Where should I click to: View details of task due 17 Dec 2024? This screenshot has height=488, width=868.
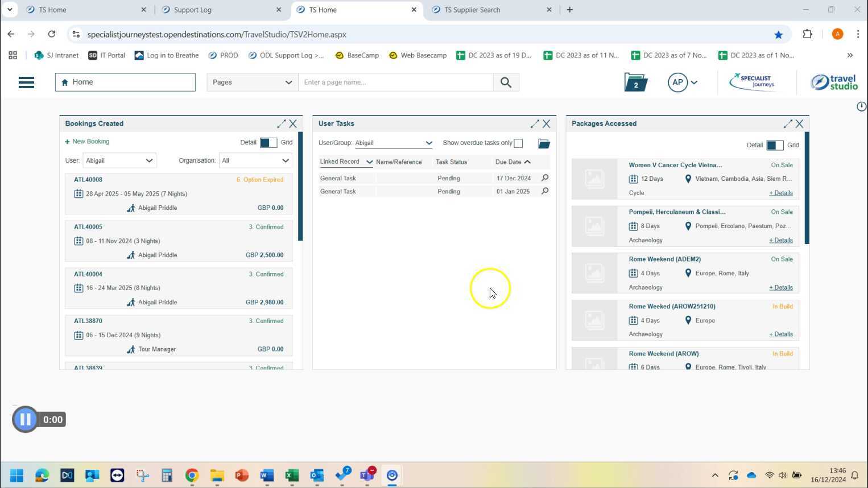pyautogui.click(x=544, y=178)
